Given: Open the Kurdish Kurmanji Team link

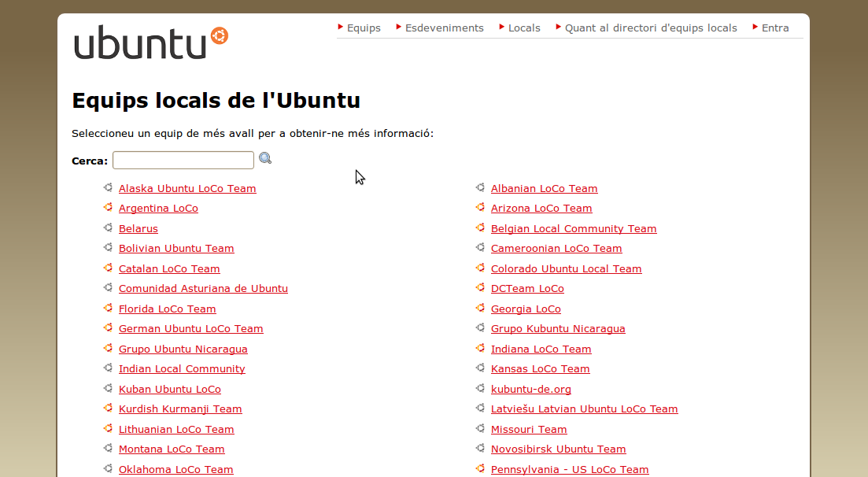Looking at the screenshot, I should click(x=180, y=409).
